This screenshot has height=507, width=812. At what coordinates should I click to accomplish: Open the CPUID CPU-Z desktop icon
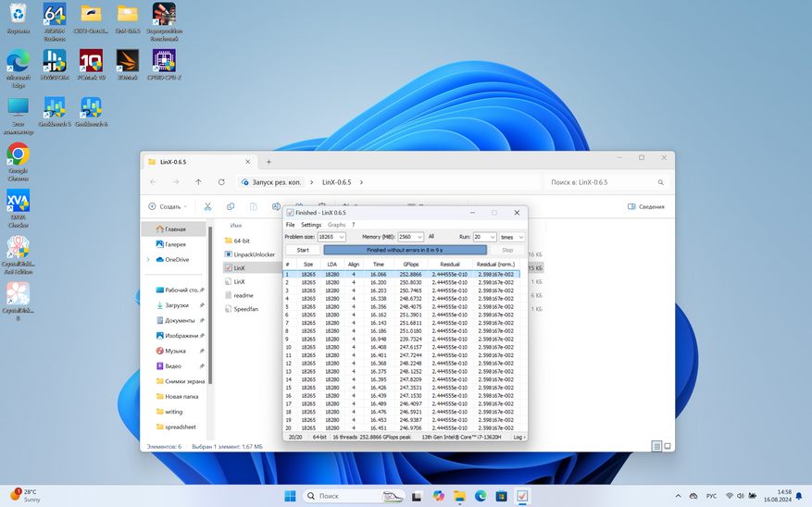coord(164,63)
